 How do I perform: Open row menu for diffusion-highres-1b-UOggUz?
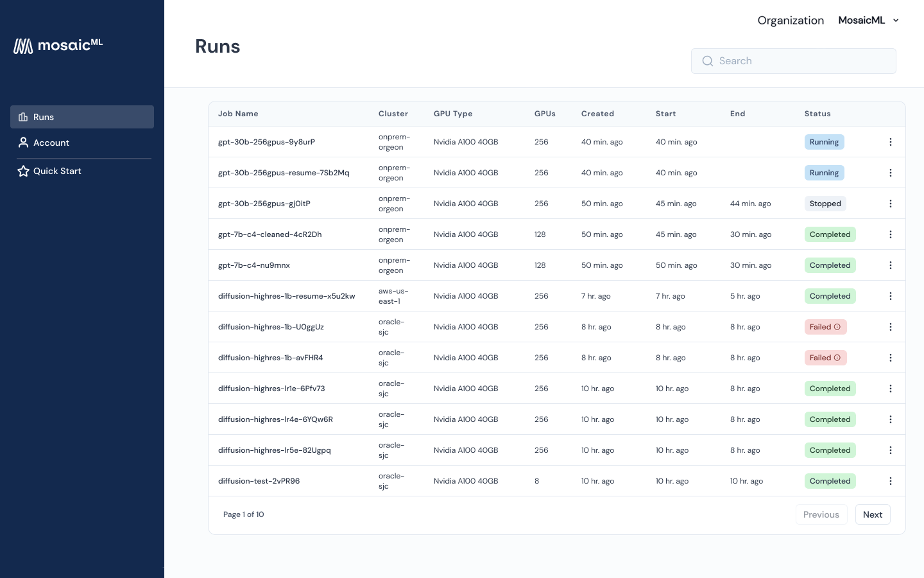891,327
